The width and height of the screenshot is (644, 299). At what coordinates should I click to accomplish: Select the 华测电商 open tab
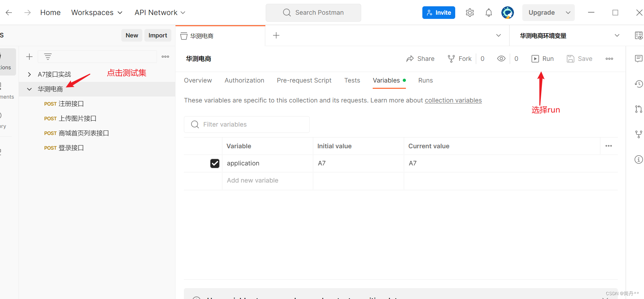[220, 36]
